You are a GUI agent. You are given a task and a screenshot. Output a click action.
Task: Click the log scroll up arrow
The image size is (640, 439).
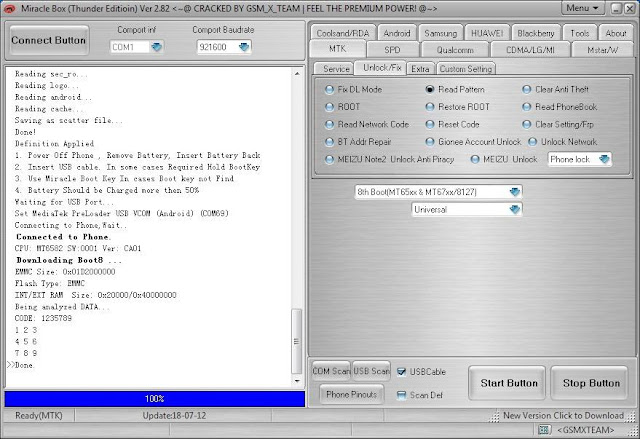(x=297, y=74)
